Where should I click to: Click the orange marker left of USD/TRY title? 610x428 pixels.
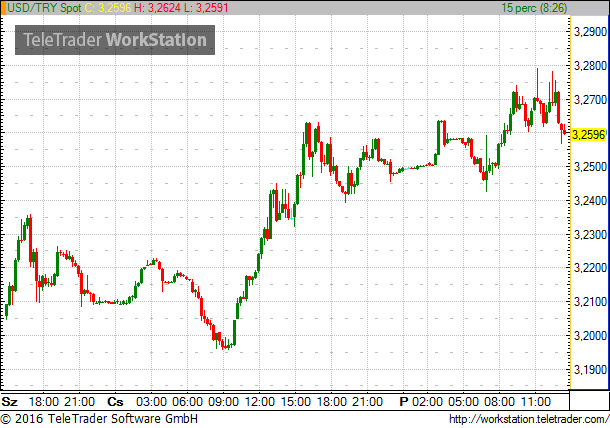[3, 7]
